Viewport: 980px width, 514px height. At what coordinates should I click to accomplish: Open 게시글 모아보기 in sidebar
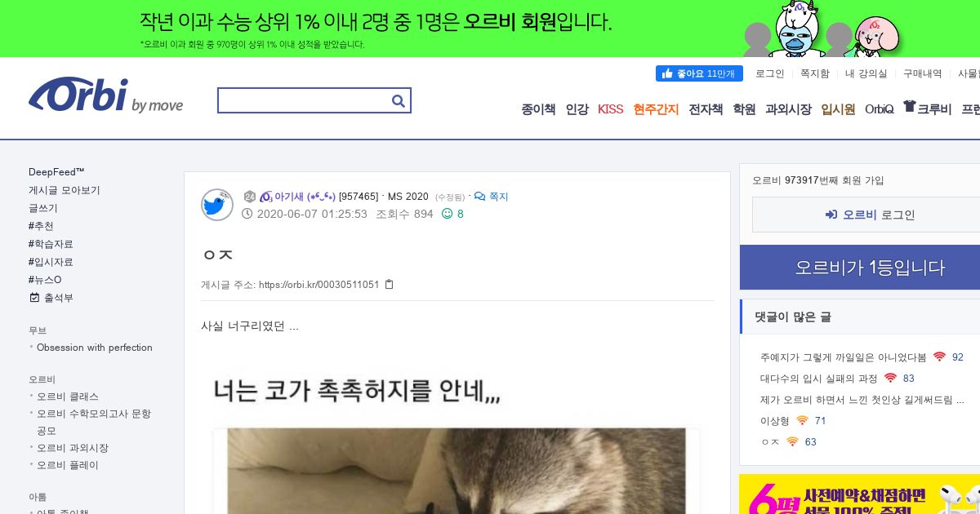(x=65, y=190)
